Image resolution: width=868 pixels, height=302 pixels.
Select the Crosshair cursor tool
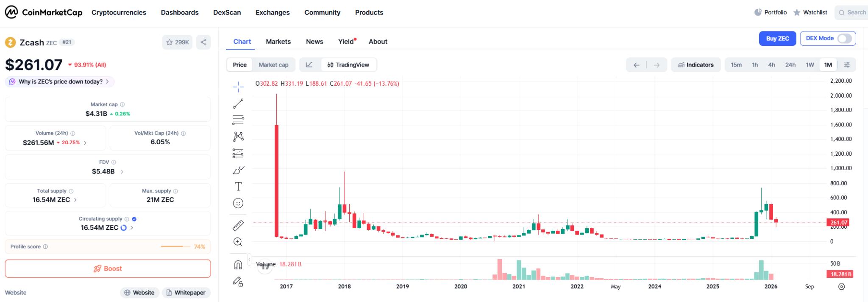click(239, 86)
